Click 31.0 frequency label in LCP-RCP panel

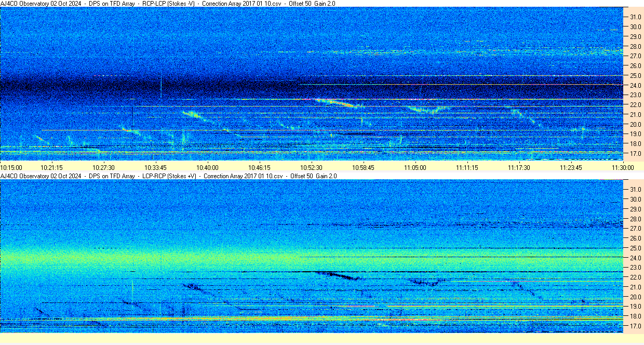pyautogui.click(x=636, y=189)
